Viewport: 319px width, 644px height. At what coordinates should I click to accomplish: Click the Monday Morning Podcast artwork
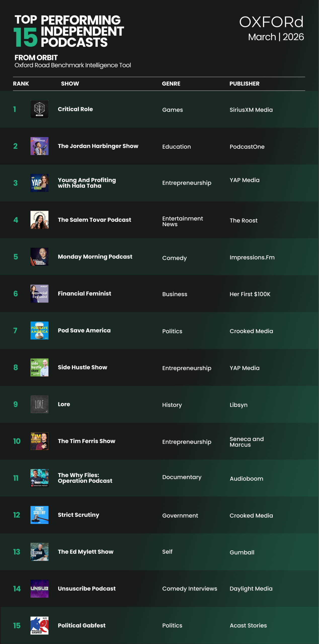39,257
